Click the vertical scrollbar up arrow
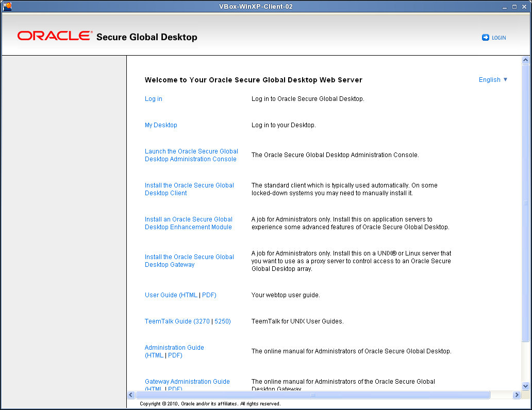 [525, 60]
